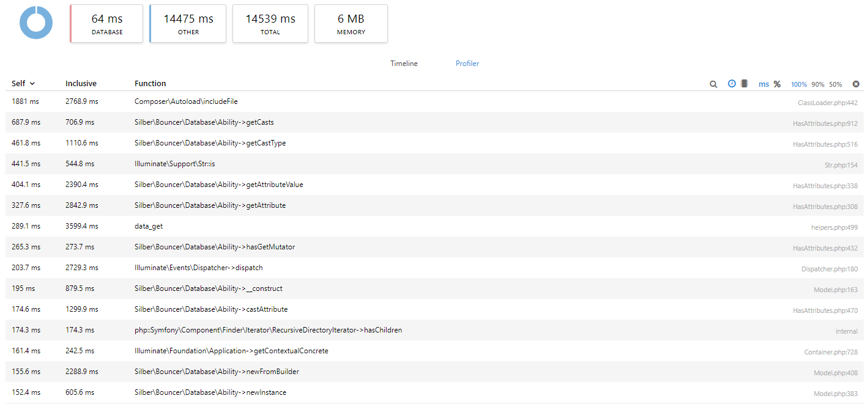Open HasAttributes.php:432 file reference
Screen dimensions: 868x404
point(825,248)
